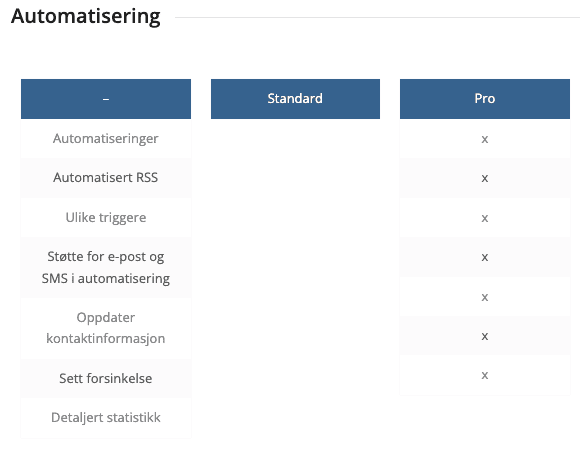Click the horizontal divider line beside Automatisering heading
The height and width of the screenshot is (470, 586).
pos(377,17)
